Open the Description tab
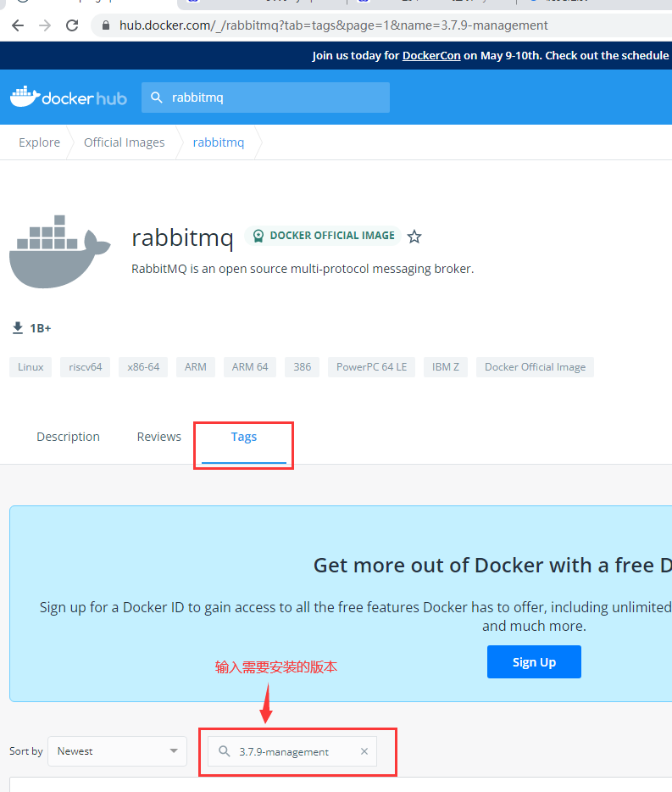Screen dimensions: 672x792 point(68,437)
